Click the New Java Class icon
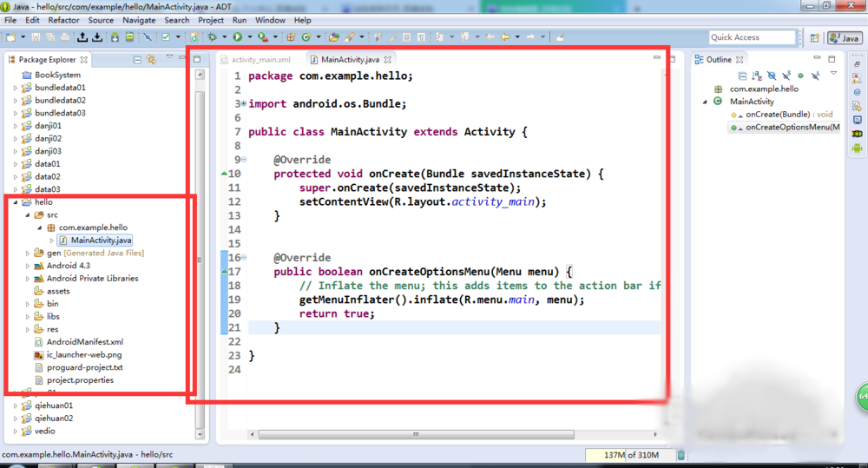 (306, 37)
